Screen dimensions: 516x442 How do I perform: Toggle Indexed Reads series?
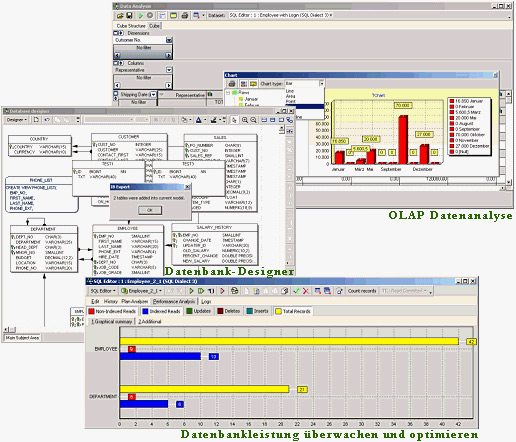pos(161,311)
